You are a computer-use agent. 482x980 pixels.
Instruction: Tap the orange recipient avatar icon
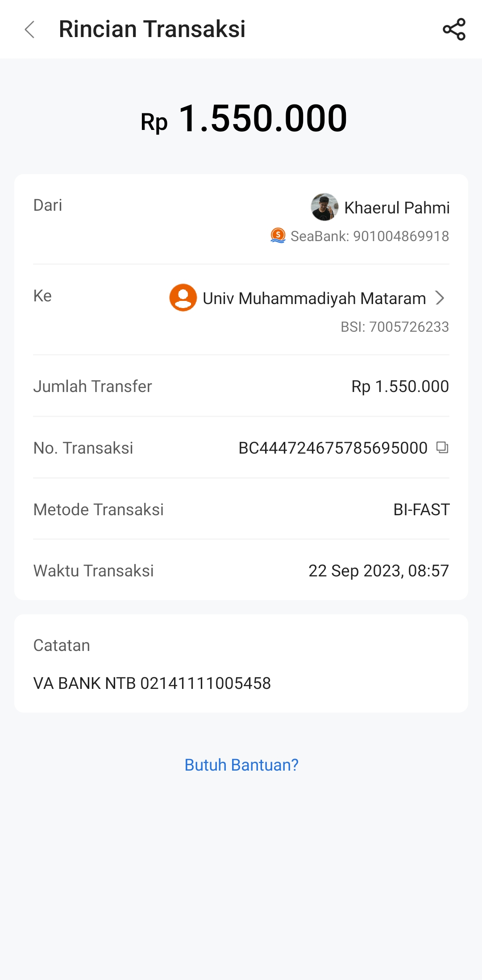[183, 297]
